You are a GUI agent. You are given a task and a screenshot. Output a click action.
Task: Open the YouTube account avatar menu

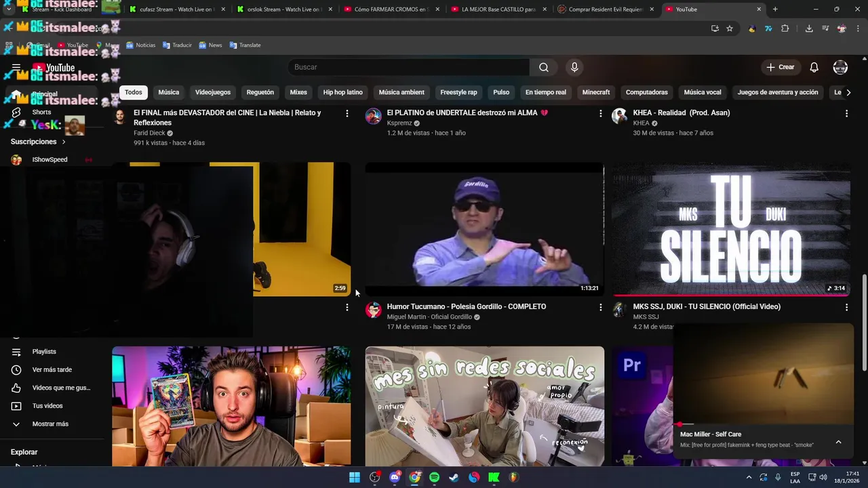click(840, 67)
